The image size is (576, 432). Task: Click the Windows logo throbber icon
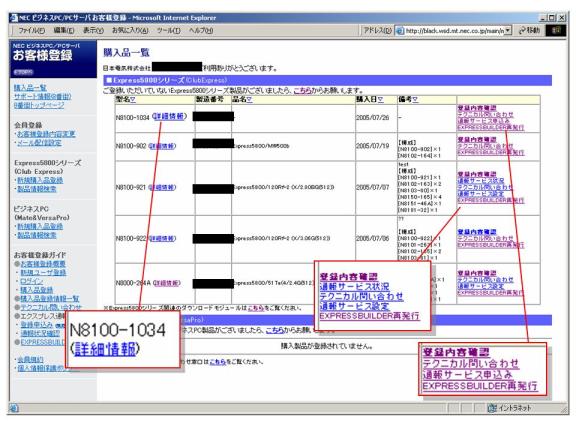555,30
